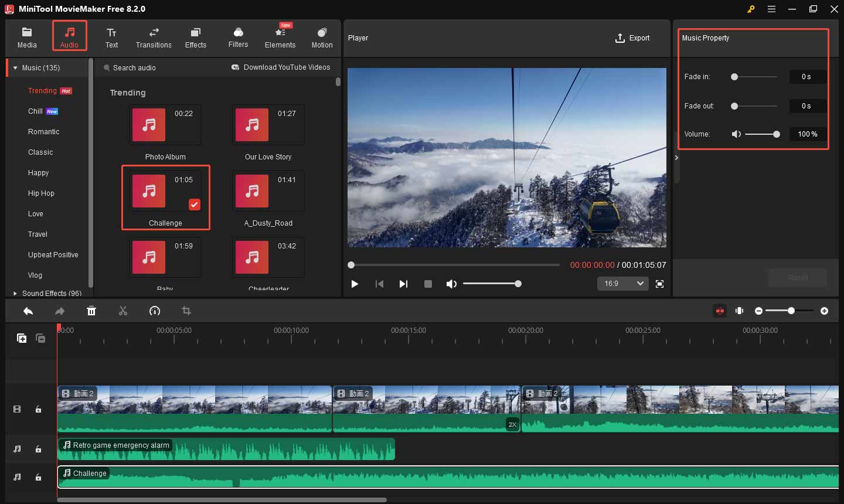Click the Fade in value field
This screenshot has height=504, width=844.
(x=807, y=77)
